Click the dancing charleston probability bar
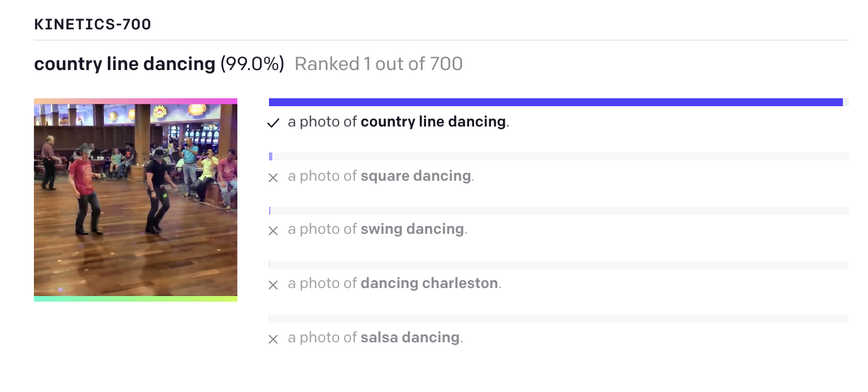The width and height of the screenshot is (868, 392). (x=558, y=265)
